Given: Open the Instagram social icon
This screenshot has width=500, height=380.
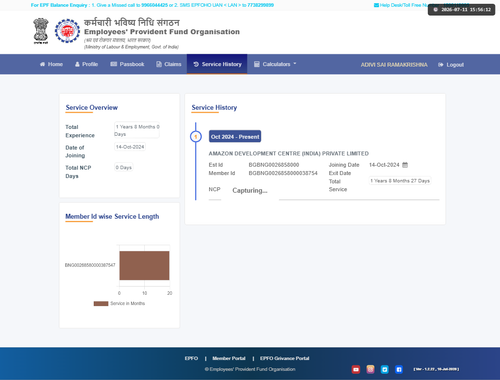Looking at the screenshot, I should pos(370,369).
